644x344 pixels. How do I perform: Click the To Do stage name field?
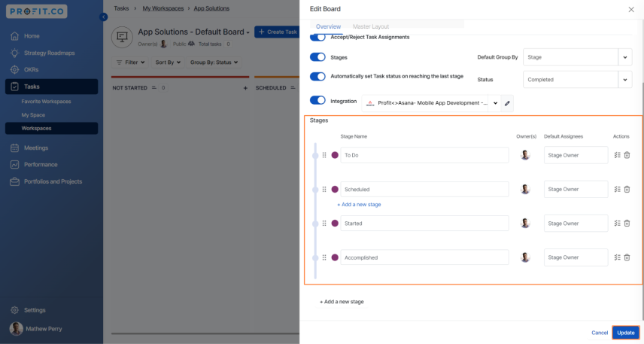click(424, 155)
